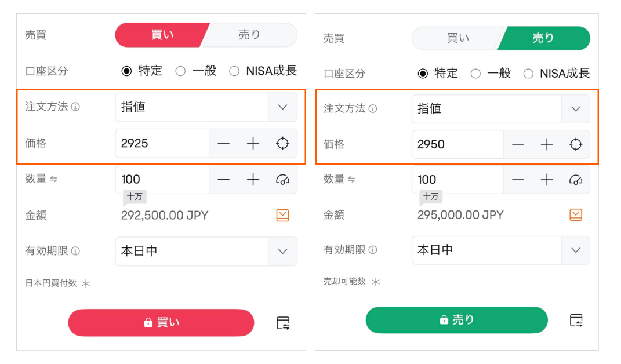
Task: Click gauge icon in sell panel quantity row
Action: coord(575,180)
